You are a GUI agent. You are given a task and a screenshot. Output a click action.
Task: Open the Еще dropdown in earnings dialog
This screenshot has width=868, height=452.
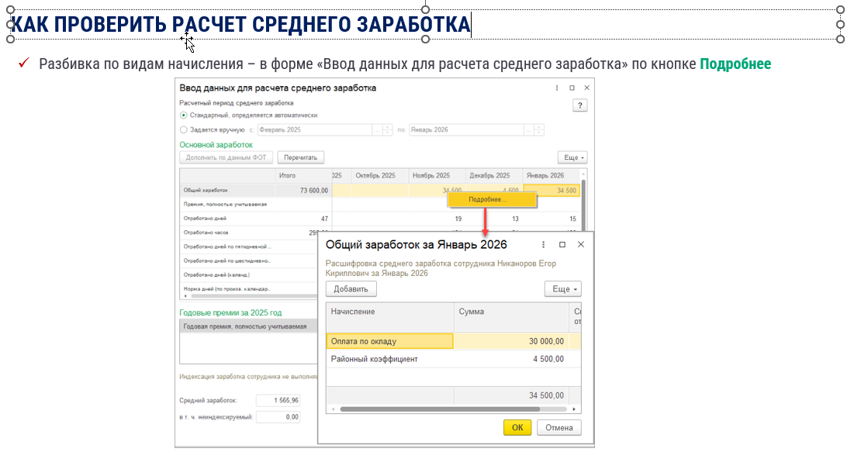(563, 288)
